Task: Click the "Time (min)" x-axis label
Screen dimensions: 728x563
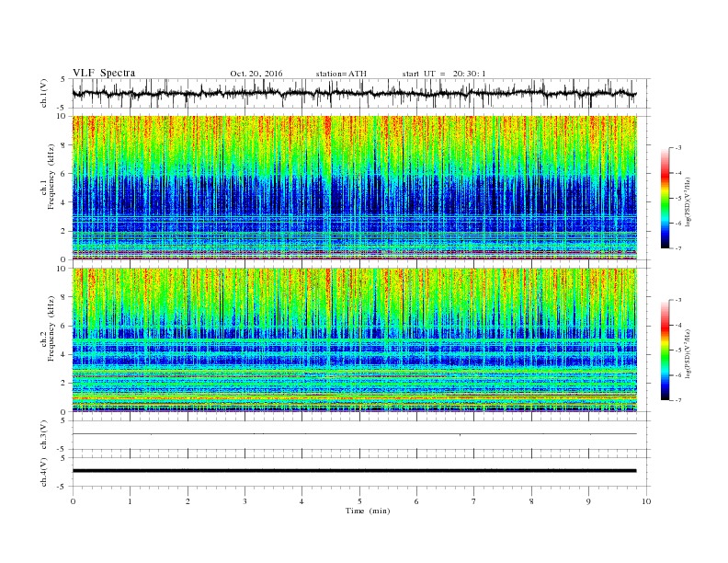Action: pos(368,511)
